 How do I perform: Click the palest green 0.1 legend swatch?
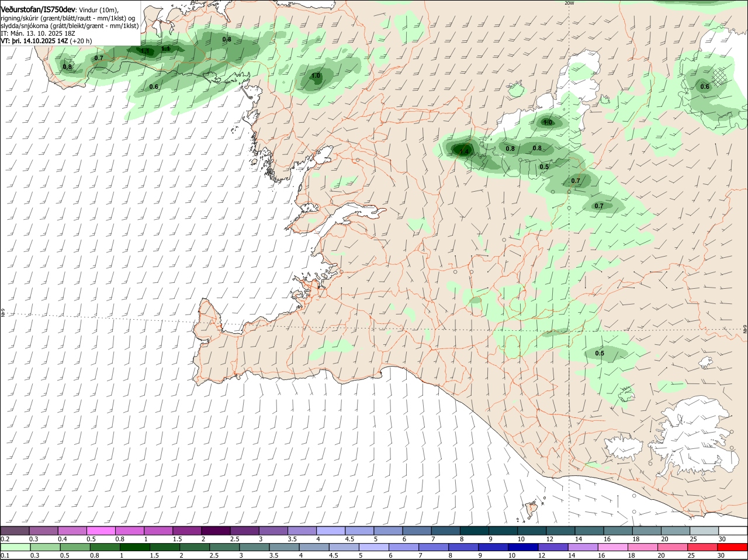15,547
